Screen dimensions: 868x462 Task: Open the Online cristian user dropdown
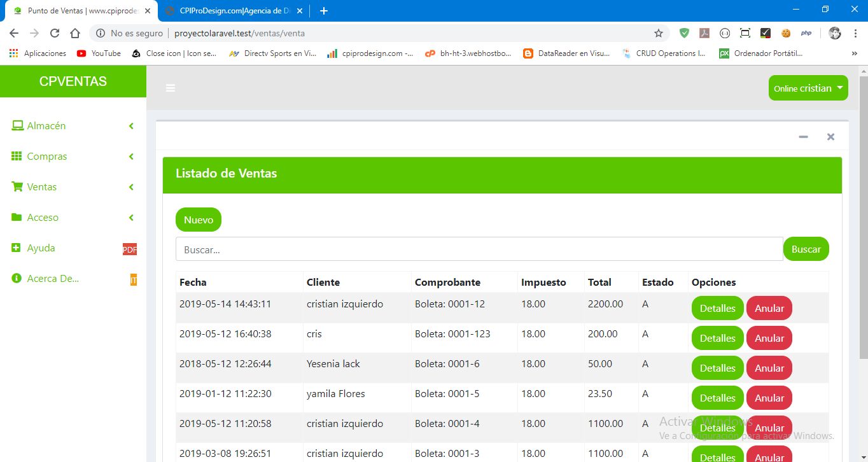pyautogui.click(x=808, y=88)
